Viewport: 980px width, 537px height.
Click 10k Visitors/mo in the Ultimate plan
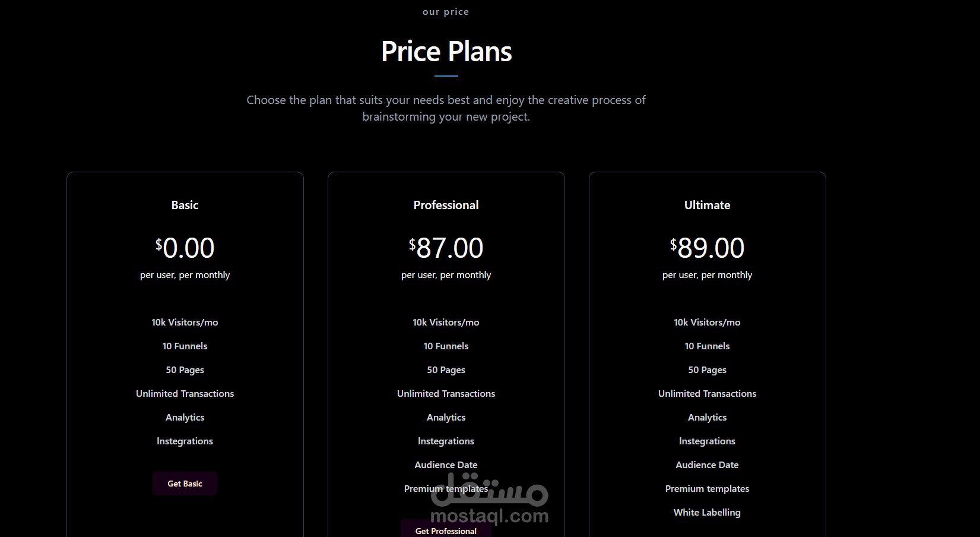pyautogui.click(x=707, y=322)
